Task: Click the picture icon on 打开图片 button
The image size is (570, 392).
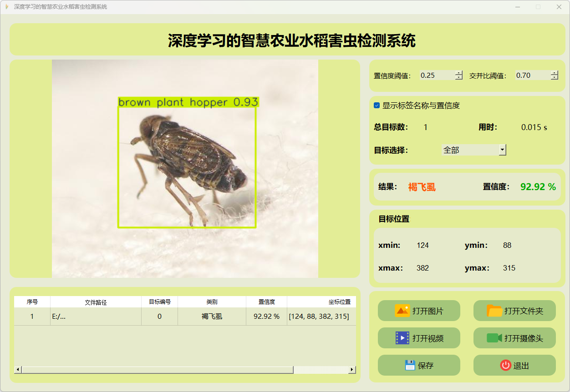Action: click(x=402, y=311)
